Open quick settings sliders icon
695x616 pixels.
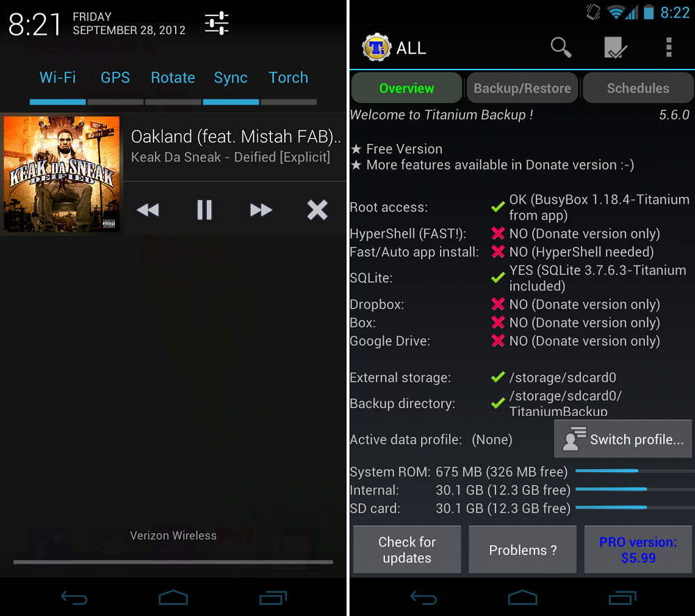click(x=217, y=24)
